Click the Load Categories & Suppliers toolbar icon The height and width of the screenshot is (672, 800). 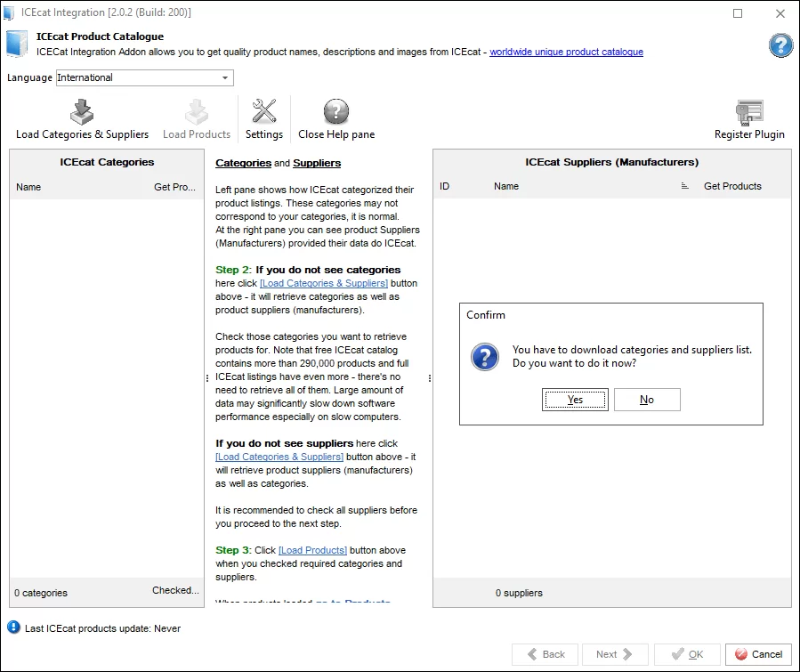click(x=82, y=112)
